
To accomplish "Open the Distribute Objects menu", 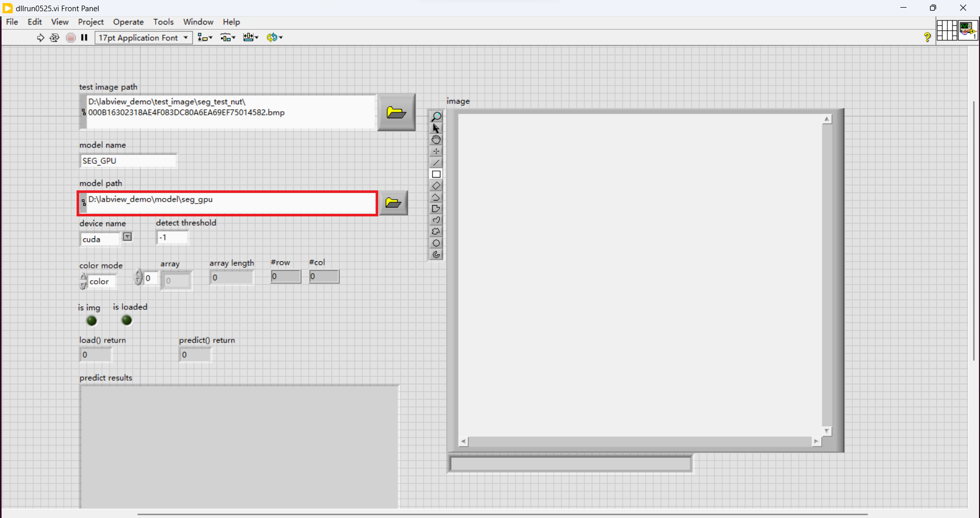I will (x=228, y=37).
